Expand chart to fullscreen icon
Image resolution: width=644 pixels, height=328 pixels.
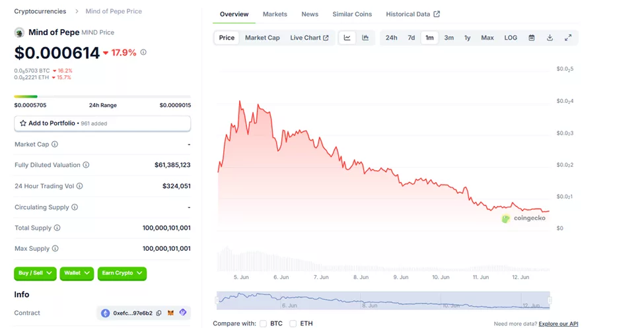click(568, 38)
